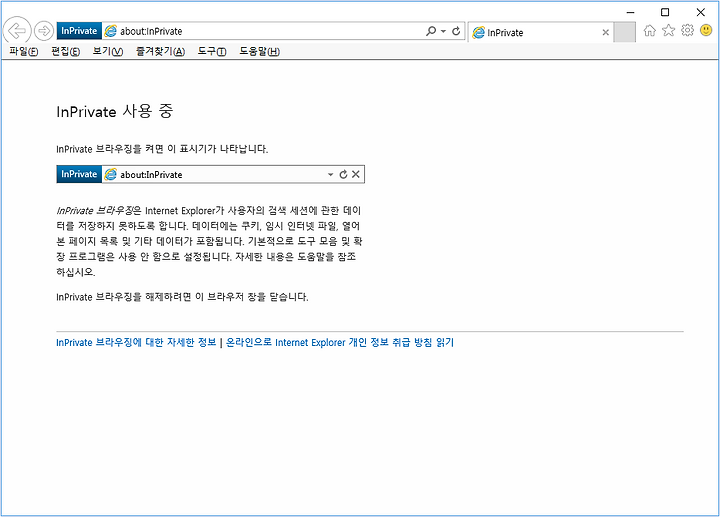Click the InPrivate 사용 중 heading
Screen dimensions: 720x517
point(114,111)
